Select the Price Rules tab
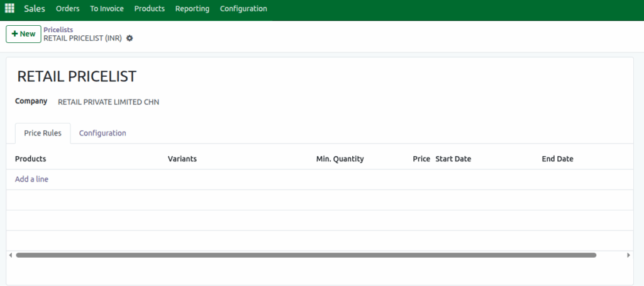 (43, 133)
